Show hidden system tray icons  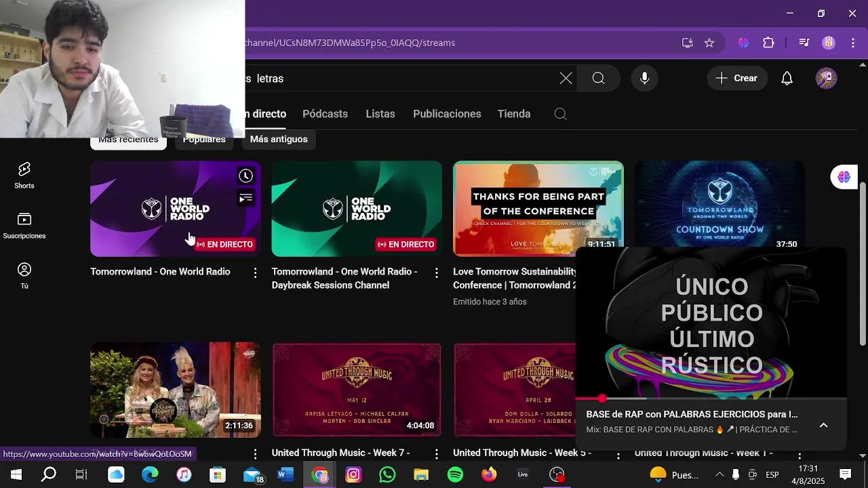point(719,474)
